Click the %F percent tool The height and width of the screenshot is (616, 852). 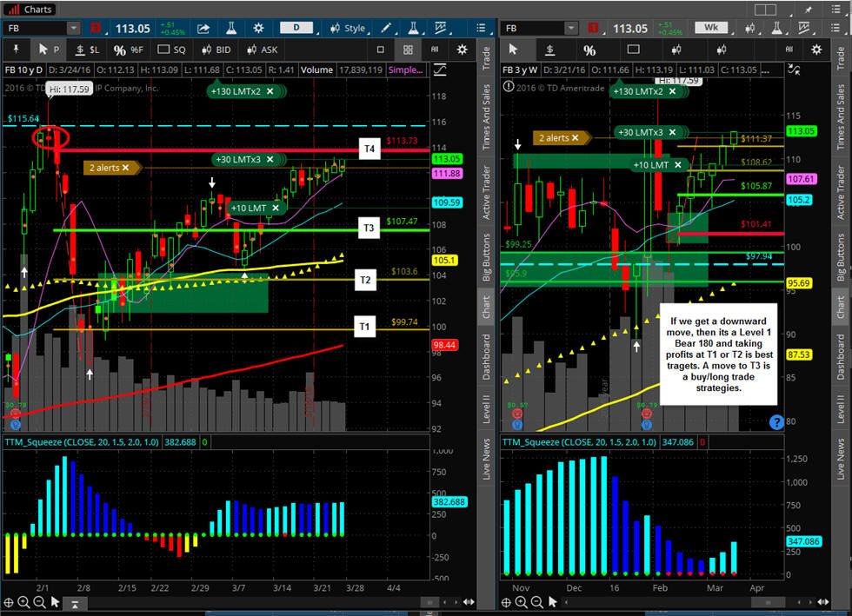coord(129,50)
